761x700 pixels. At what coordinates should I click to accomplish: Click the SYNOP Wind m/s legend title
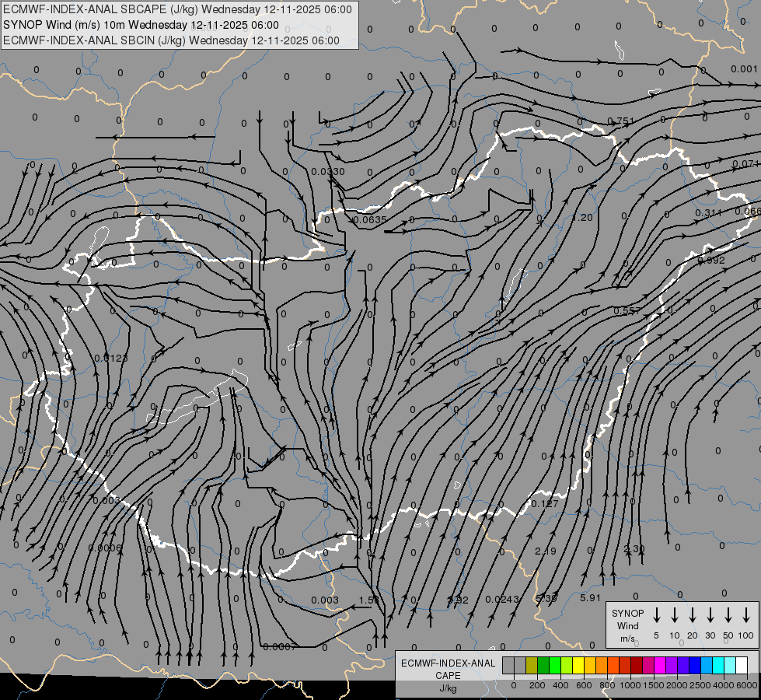(627, 625)
